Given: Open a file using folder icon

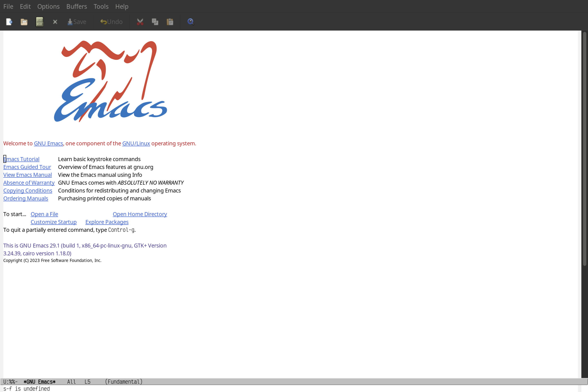Looking at the screenshot, I should (24, 21).
